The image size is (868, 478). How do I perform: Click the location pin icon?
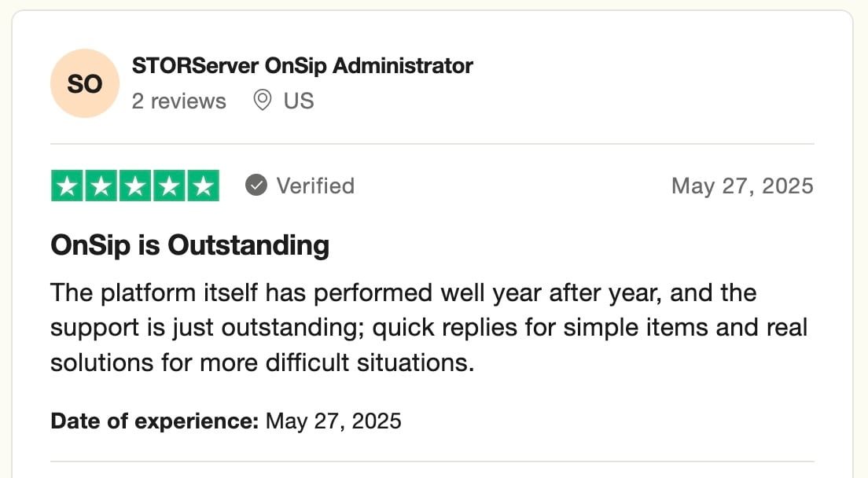coord(263,101)
